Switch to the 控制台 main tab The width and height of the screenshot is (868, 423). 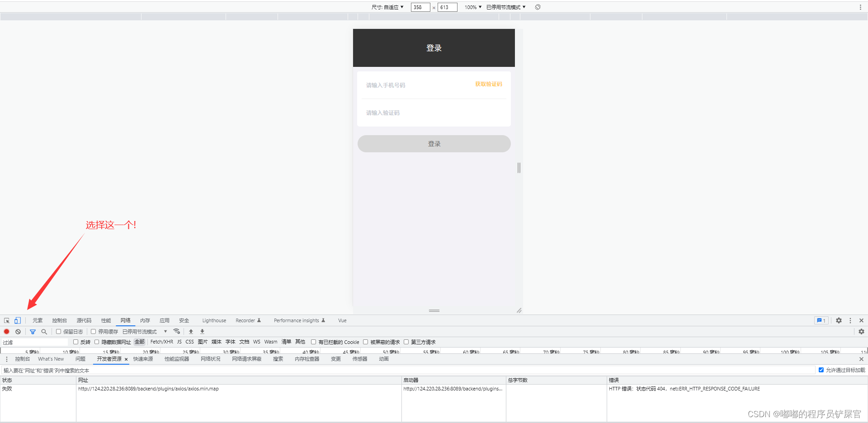[59, 320]
